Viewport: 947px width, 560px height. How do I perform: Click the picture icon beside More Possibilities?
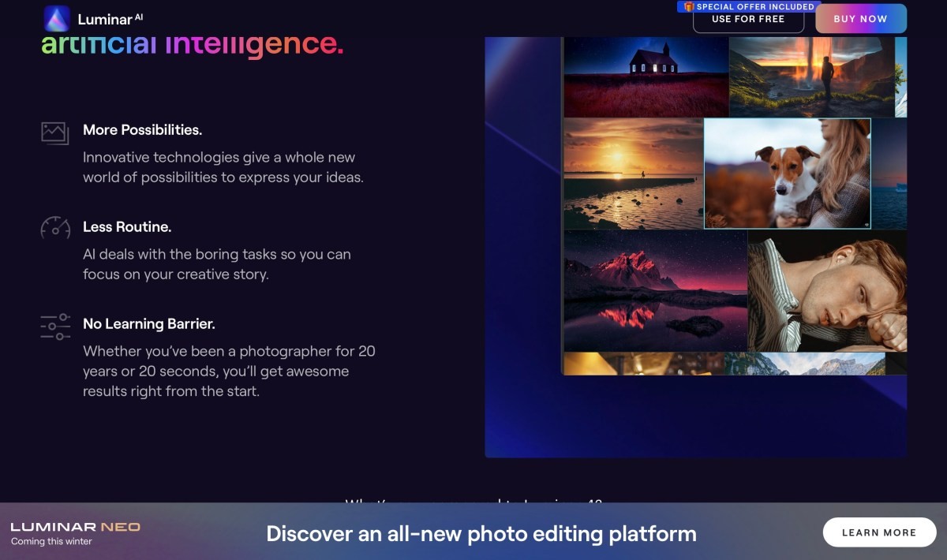click(55, 133)
